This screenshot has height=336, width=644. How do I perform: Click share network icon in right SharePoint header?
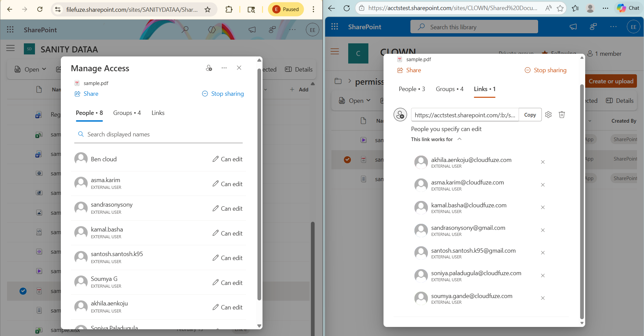point(593,27)
